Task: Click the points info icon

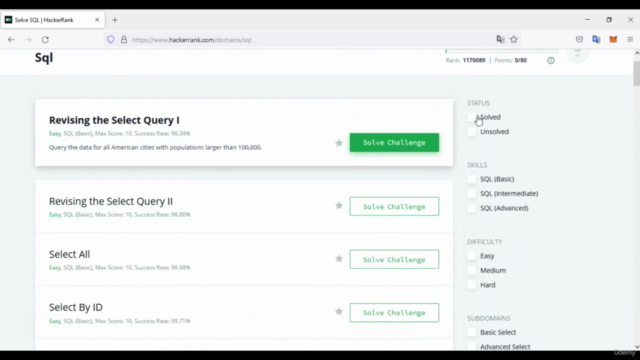Action: pyautogui.click(x=551, y=60)
